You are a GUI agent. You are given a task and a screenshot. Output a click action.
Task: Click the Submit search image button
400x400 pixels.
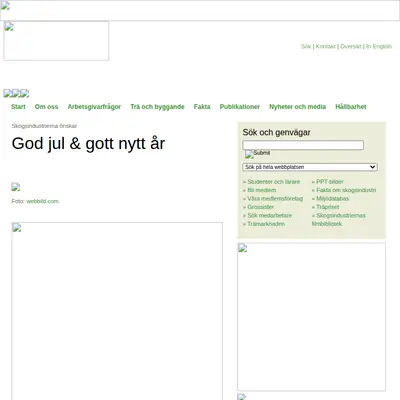(258, 154)
